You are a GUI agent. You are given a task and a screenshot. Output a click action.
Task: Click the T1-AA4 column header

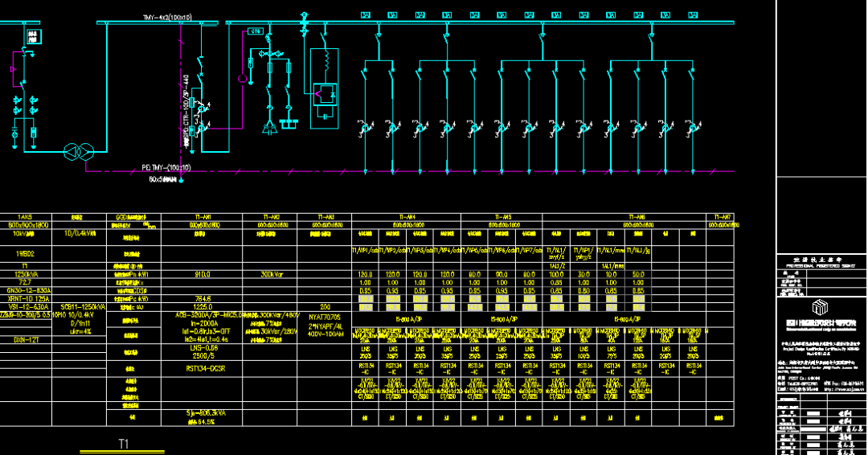tap(407, 217)
